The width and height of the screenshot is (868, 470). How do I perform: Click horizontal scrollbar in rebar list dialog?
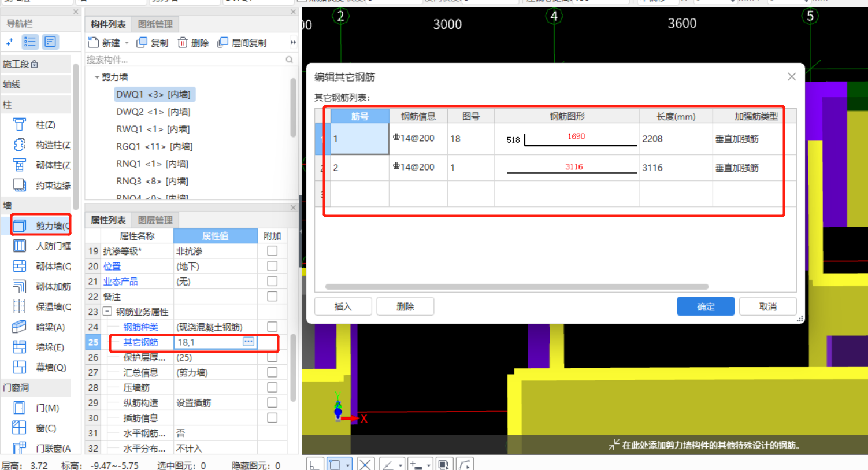point(517,287)
